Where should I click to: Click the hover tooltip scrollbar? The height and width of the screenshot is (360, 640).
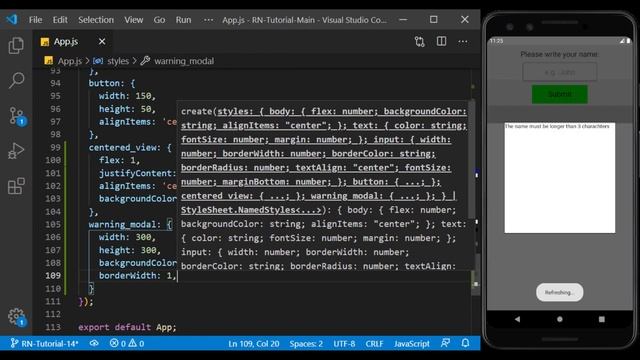coord(472,159)
